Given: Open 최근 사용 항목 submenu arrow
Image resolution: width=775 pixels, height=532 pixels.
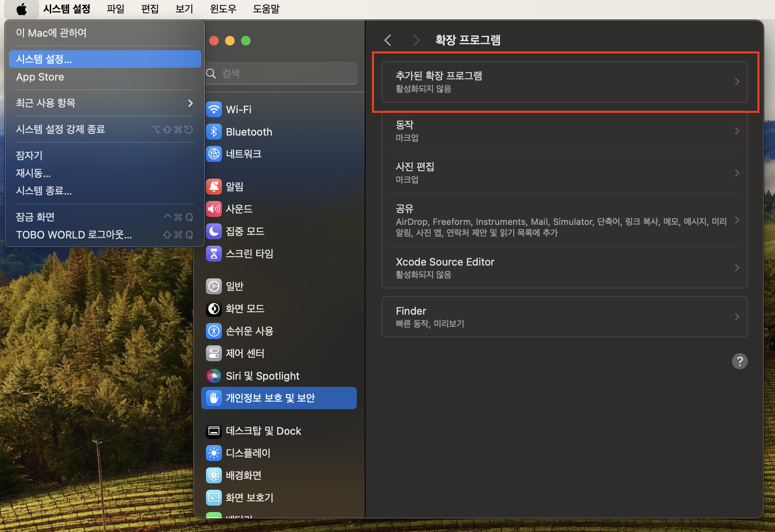Looking at the screenshot, I should tap(190, 103).
